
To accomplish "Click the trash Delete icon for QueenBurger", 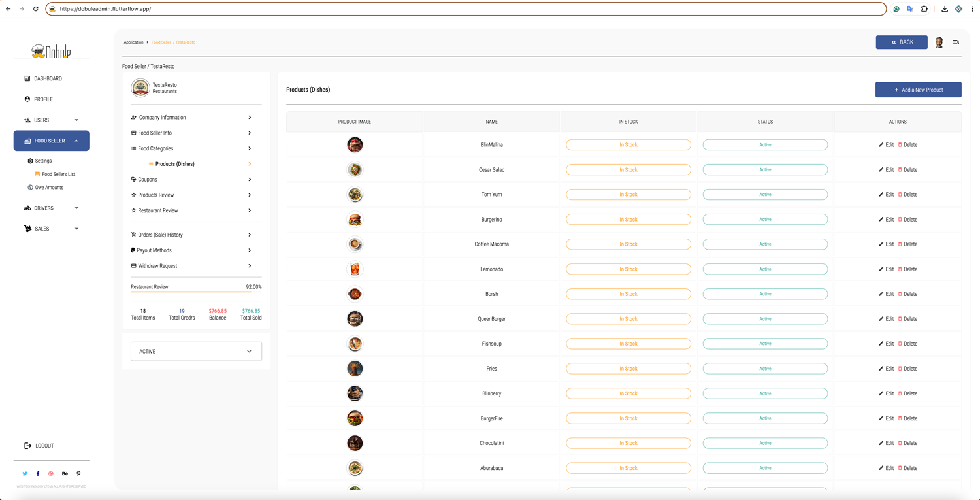I will pos(900,318).
